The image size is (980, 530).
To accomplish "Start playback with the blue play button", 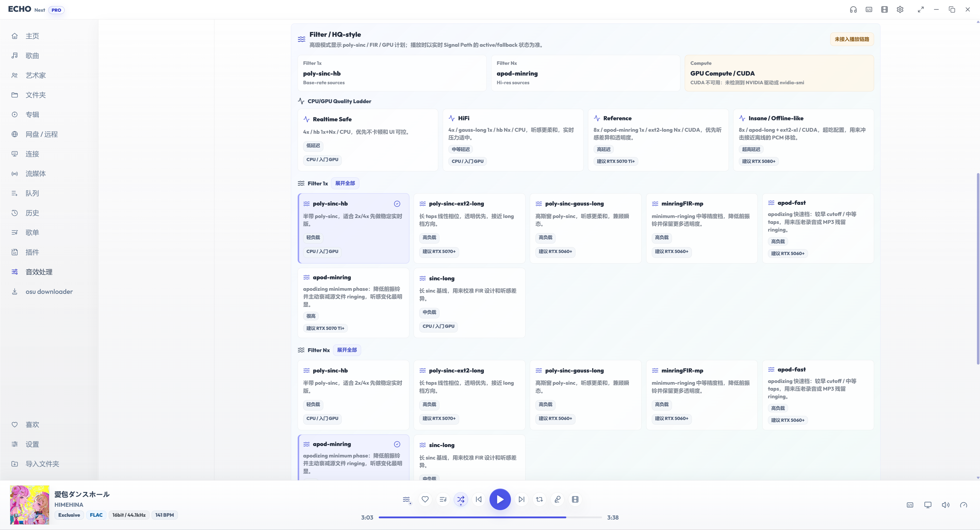I will 500,499.
